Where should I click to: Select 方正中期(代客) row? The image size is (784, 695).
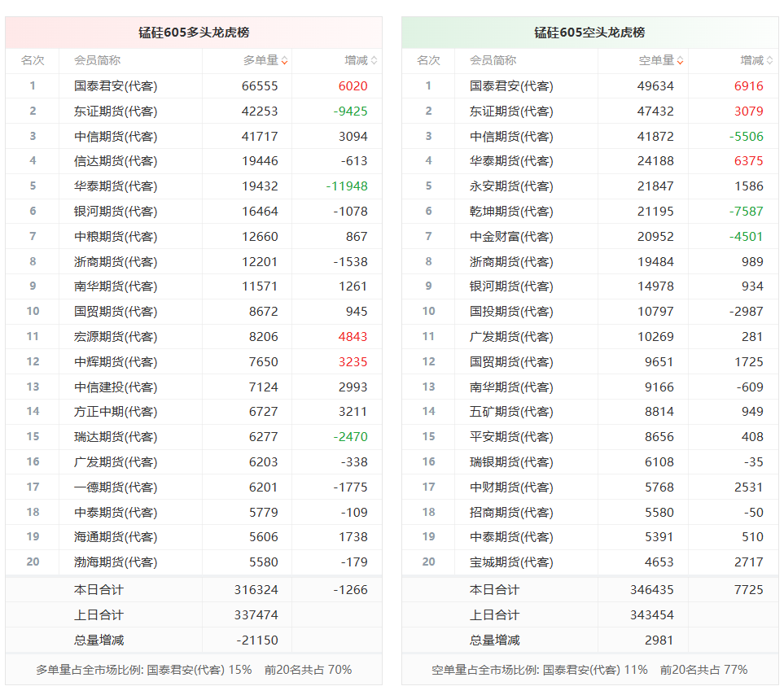194,412
